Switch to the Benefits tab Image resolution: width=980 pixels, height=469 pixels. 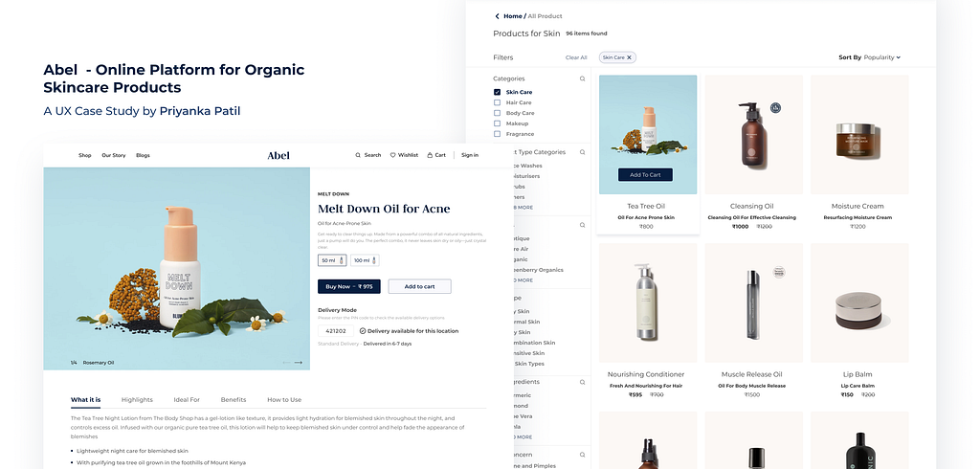pos(234,399)
